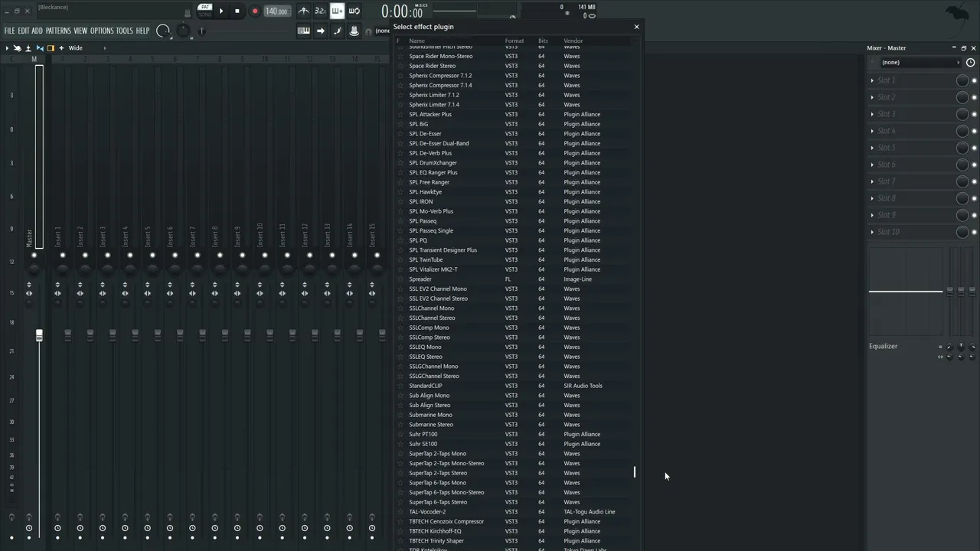Screen dimensions: 980x551
Task: Toggle the Pattern/Song mode switch
Action: point(205,11)
